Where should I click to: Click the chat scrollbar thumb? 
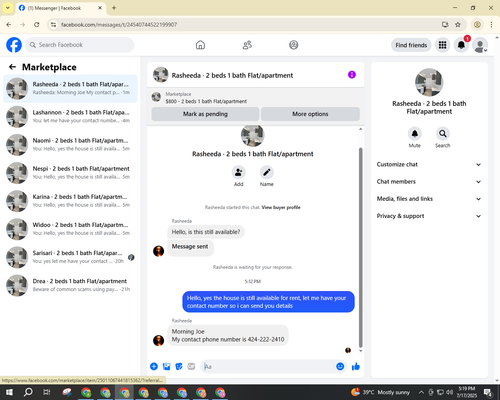coord(360,248)
